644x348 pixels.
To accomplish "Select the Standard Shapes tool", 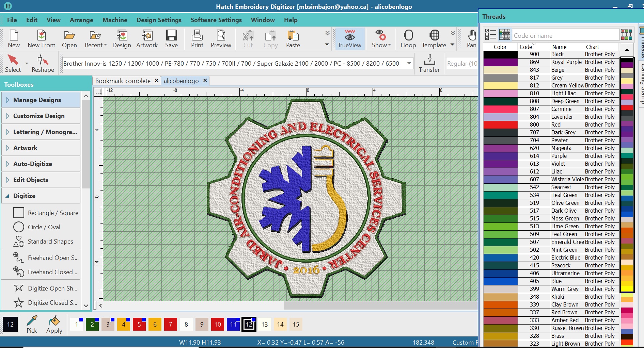I will [43, 242].
